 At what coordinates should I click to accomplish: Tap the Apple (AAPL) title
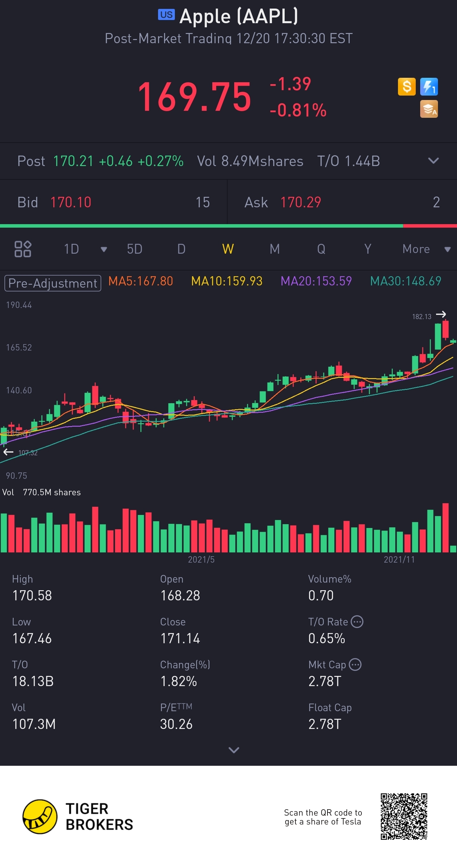238,16
